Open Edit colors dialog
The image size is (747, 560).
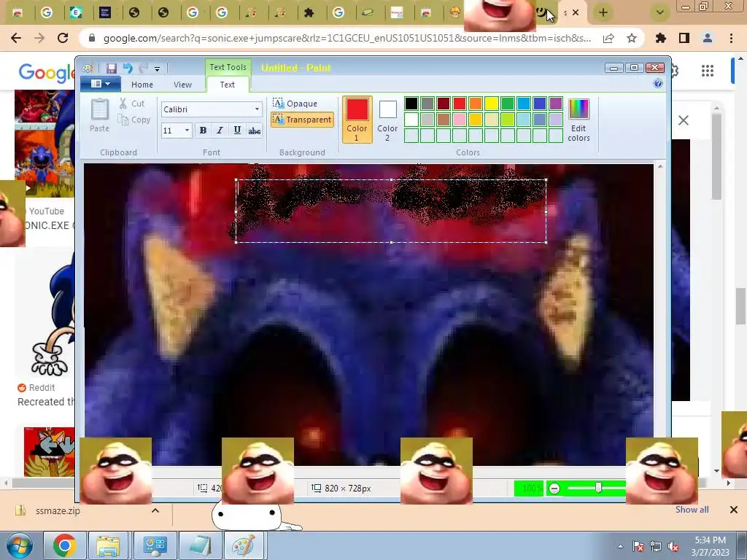(x=578, y=120)
